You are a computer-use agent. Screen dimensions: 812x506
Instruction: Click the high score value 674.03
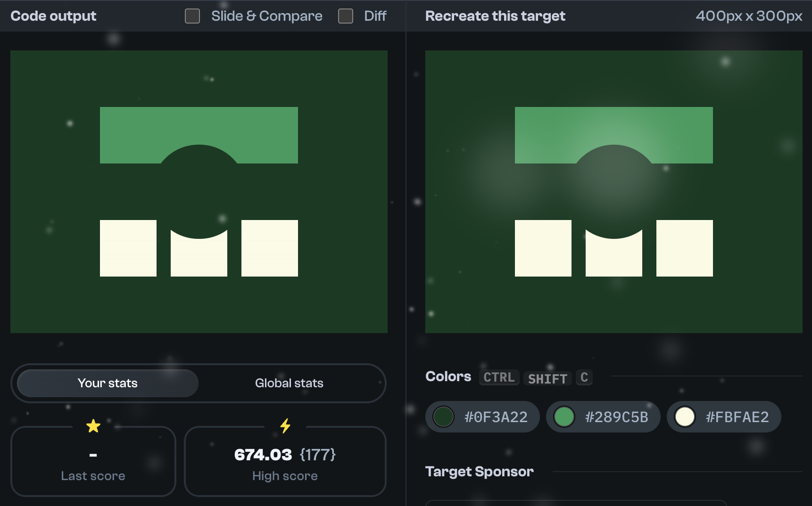coord(264,454)
